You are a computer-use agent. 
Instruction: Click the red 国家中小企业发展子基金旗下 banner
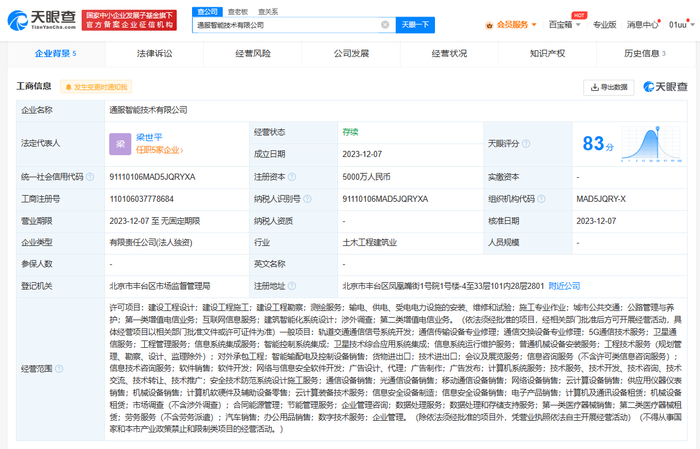[x=129, y=20]
